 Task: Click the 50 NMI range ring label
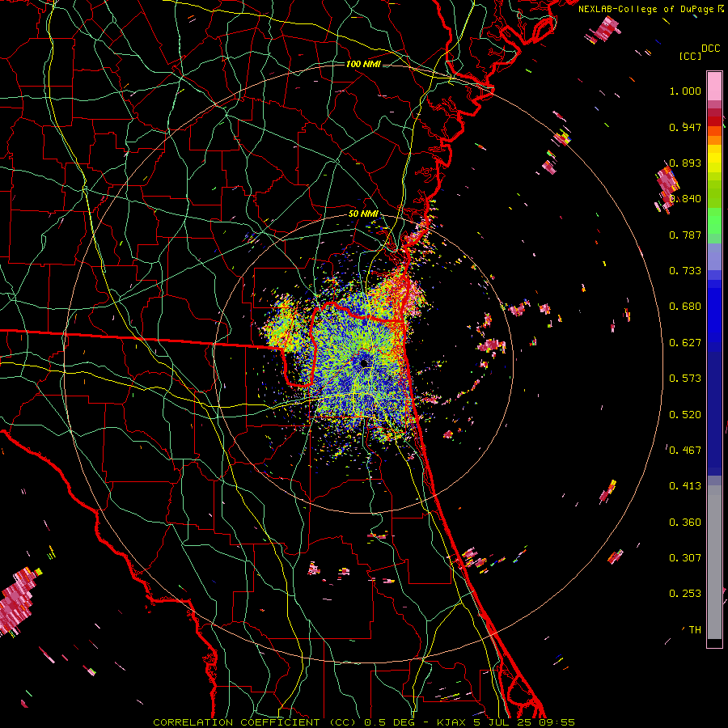coord(363,214)
